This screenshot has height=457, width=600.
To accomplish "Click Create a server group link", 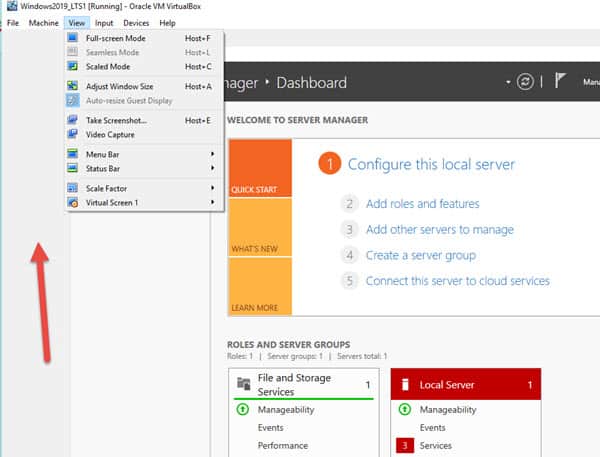I will click(421, 255).
